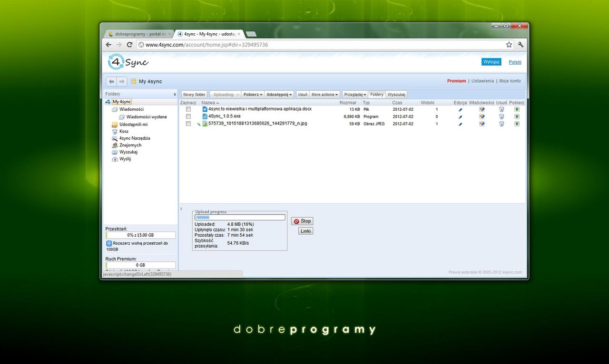Click the 4Sync logo at page top
The image size is (609, 364).
coord(128,62)
